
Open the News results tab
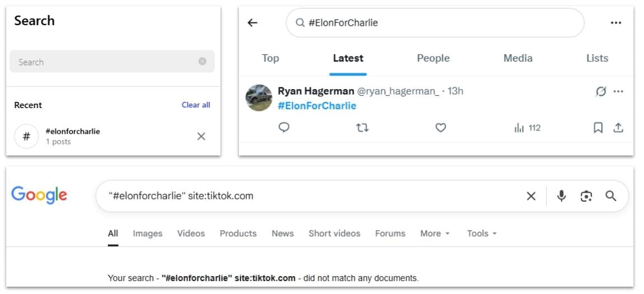point(283,233)
